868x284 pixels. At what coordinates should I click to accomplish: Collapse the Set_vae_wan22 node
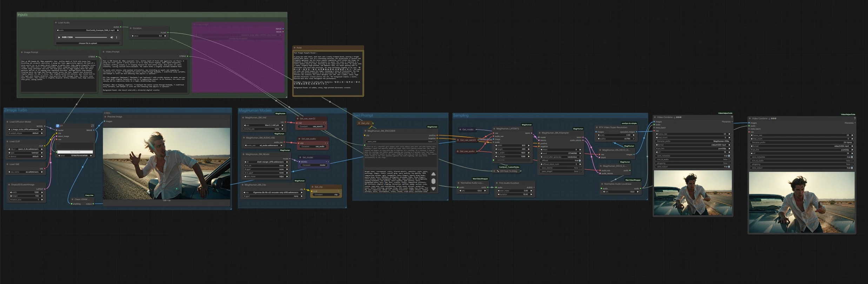tap(297, 119)
